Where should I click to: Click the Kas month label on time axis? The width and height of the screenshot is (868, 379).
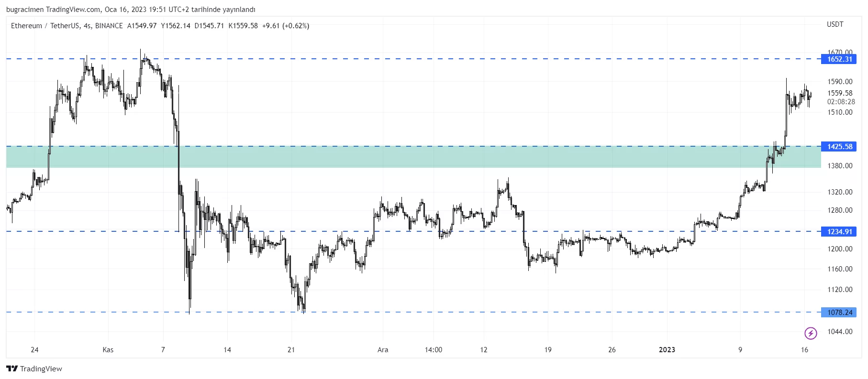pyautogui.click(x=108, y=350)
